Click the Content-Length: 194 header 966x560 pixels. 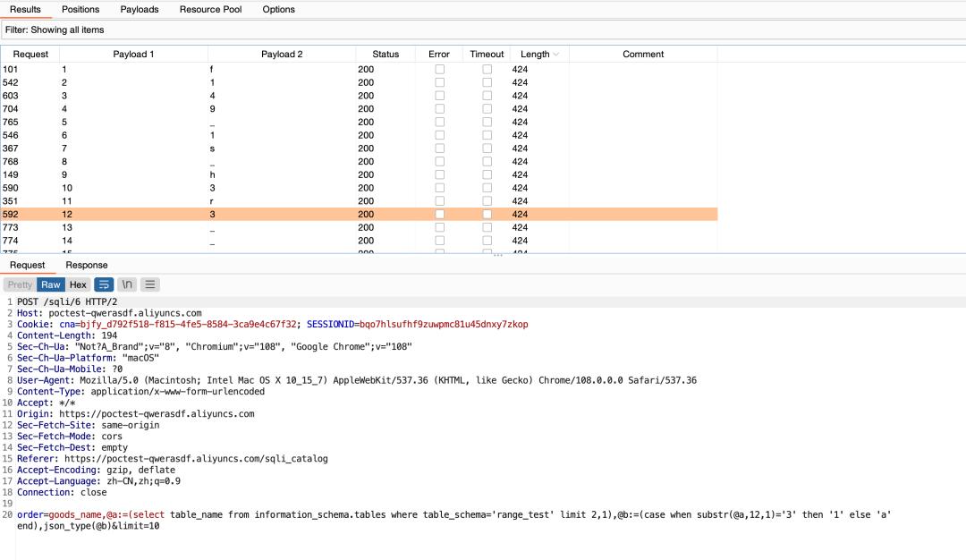coord(67,335)
